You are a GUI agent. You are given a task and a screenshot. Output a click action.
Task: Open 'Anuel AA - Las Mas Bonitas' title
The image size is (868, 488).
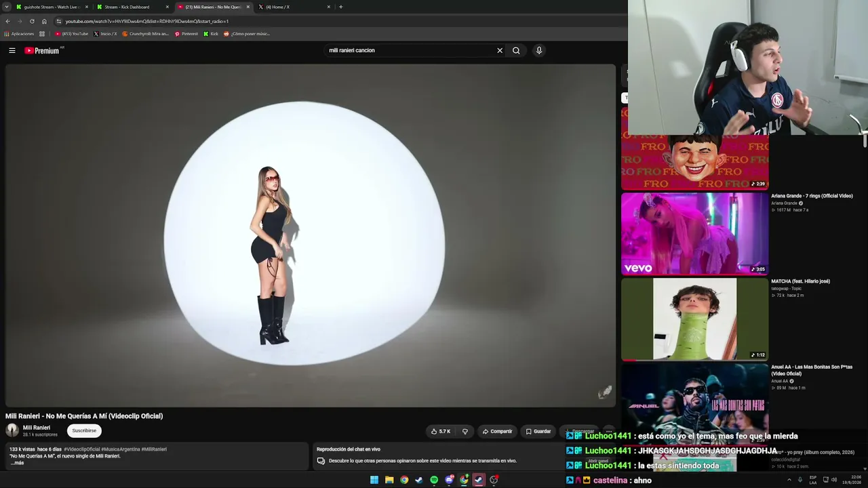[812, 370]
